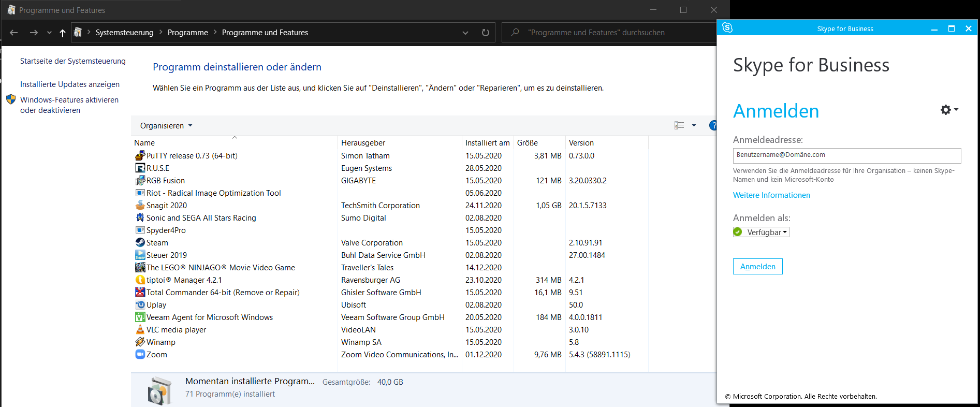Click the Total Commander icon
Screen dimensions: 980x407
140,292
